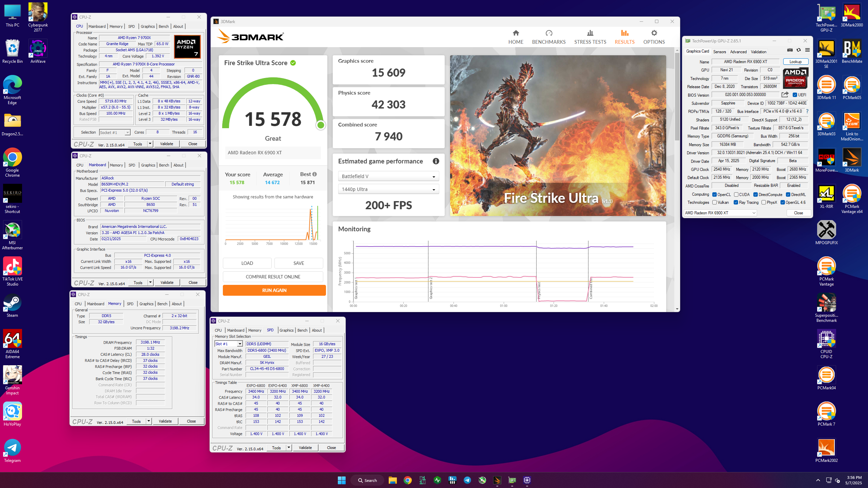Expand Tools arrow in CPU-Z CPU window
The height and width of the screenshot is (488, 868).
[150, 144]
